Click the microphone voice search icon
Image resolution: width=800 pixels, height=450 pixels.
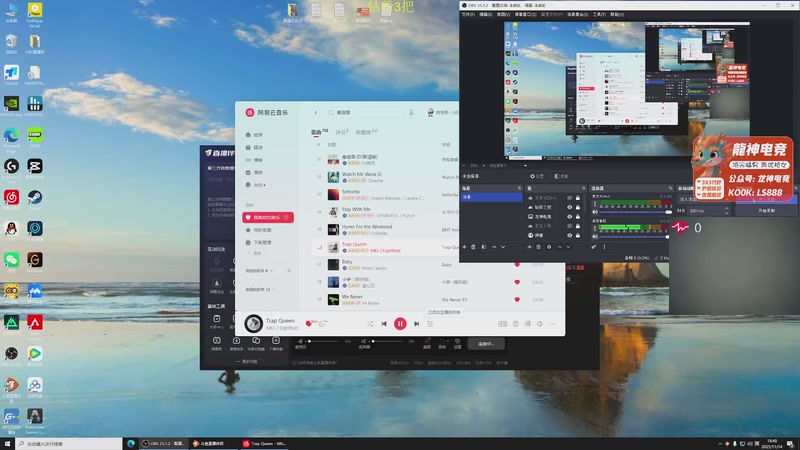coord(411,112)
